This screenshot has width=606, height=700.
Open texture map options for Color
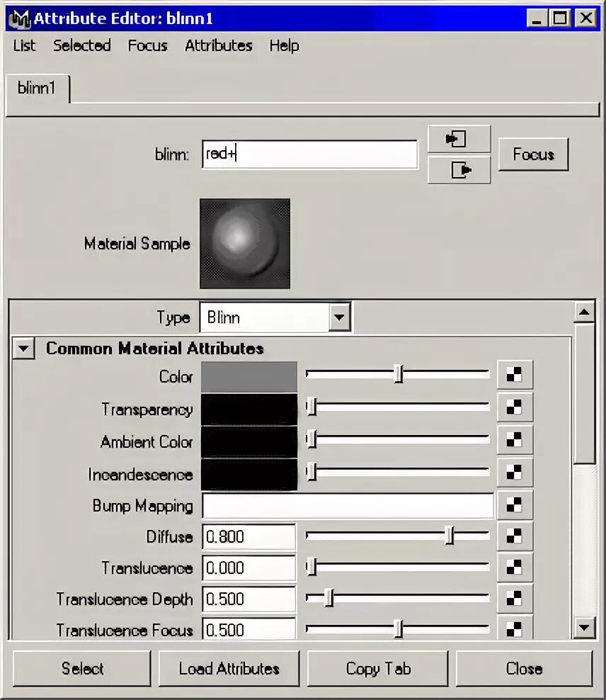point(515,374)
